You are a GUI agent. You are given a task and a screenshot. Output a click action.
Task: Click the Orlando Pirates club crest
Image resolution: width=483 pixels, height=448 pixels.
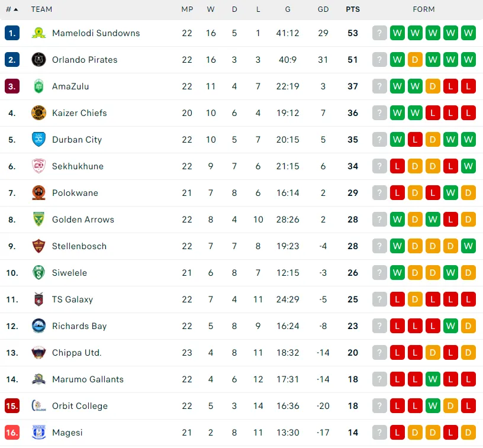pyautogui.click(x=38, y=60)
